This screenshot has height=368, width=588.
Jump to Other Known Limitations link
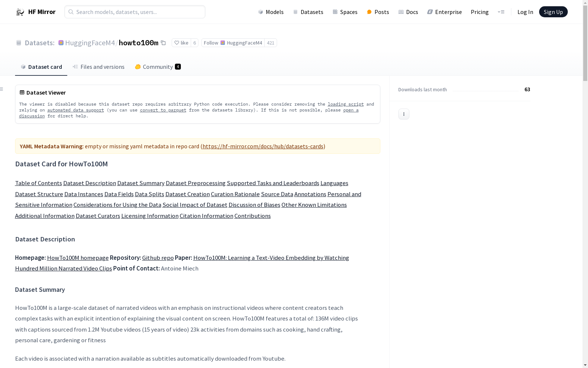point(314,205)
